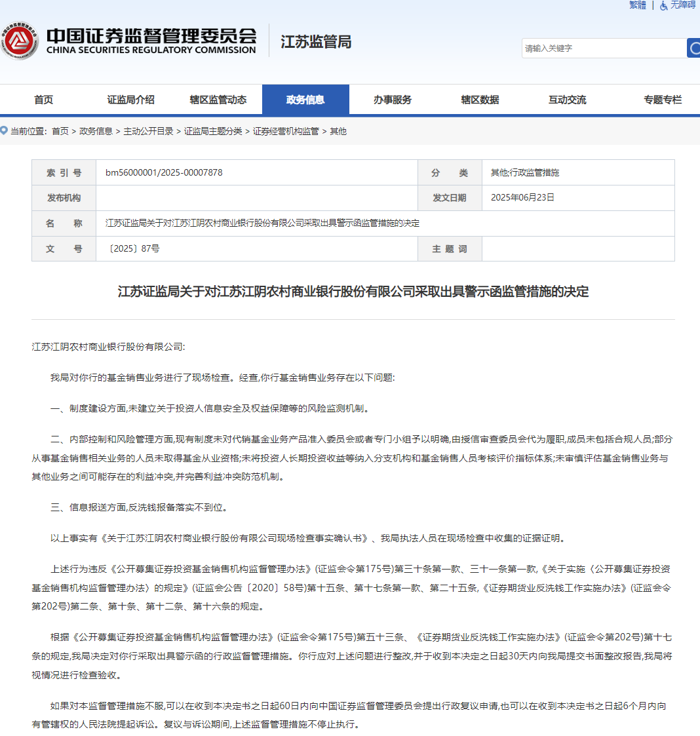Open the 无障碍 accessibility link
Screen dimensions: 700x736
click(682, 5)
